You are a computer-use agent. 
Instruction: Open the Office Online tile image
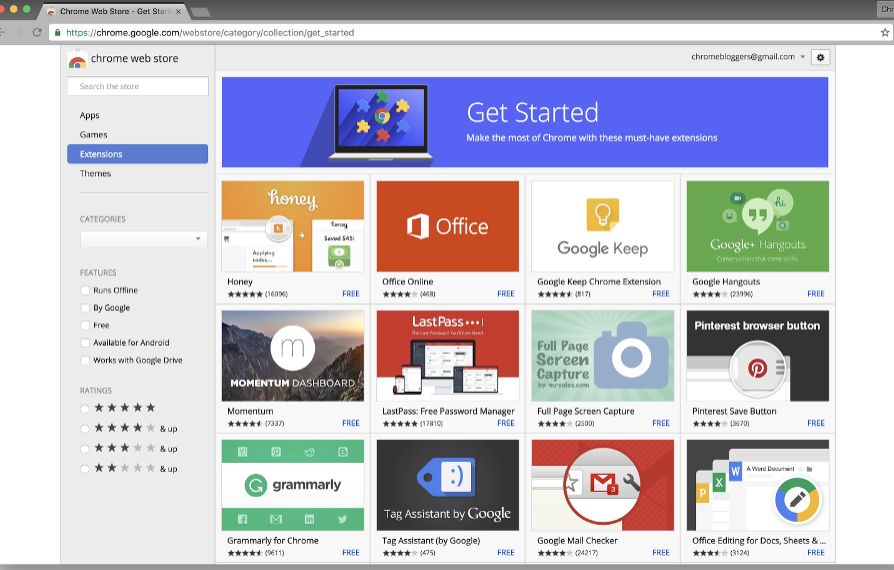tap(448, 226)
